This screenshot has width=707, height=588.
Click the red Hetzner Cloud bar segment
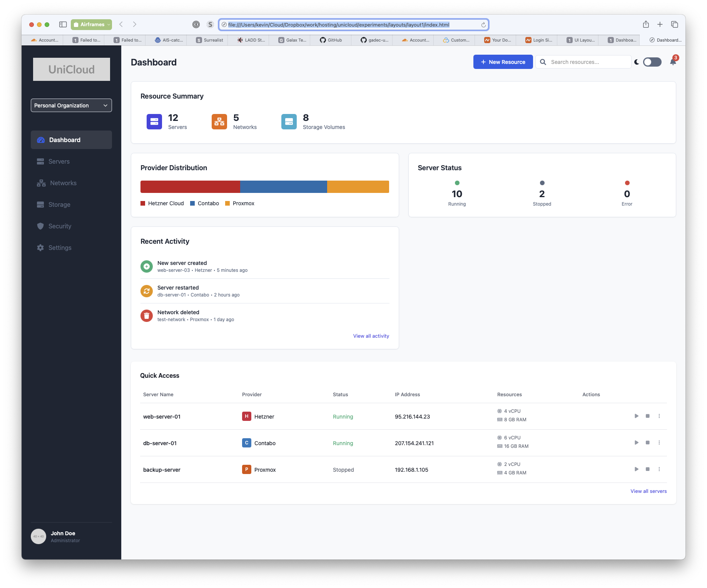(190, 187)
